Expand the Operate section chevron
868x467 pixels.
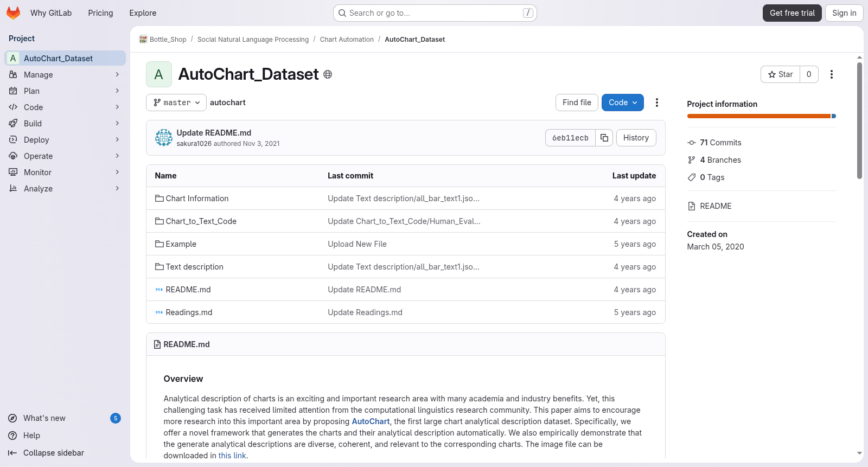[117, 156]
